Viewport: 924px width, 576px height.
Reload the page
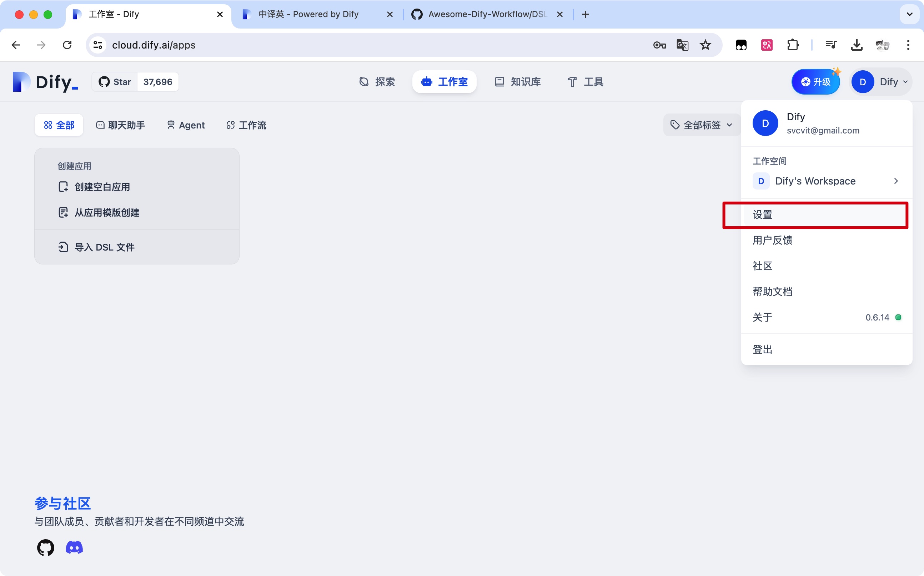click(67, 45)
